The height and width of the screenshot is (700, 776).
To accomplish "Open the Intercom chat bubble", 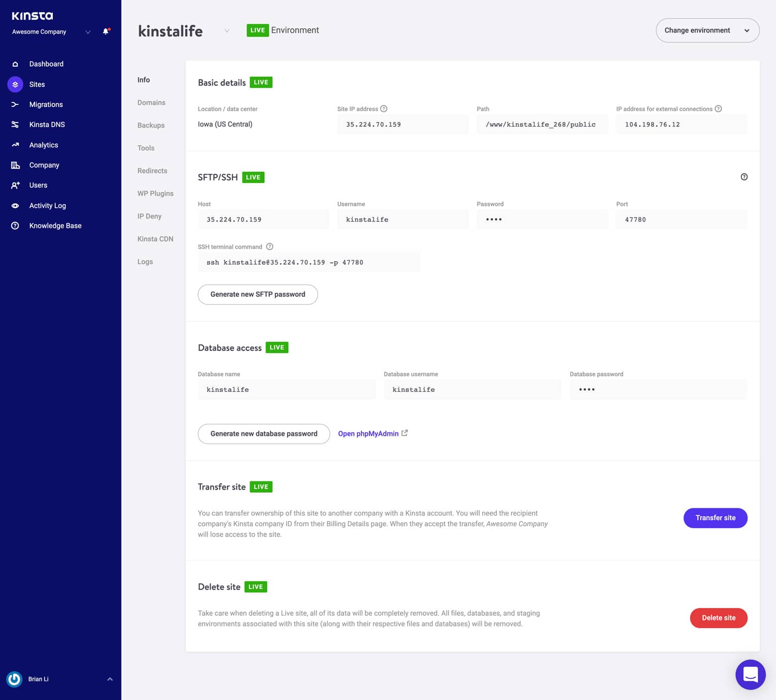I will 750,674.
